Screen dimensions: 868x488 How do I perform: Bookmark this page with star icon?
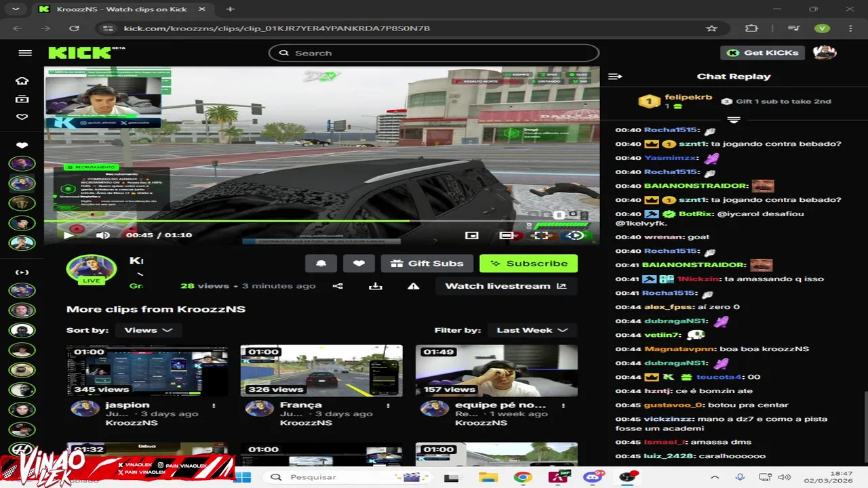pyautogui.click(x=711, y=28)
